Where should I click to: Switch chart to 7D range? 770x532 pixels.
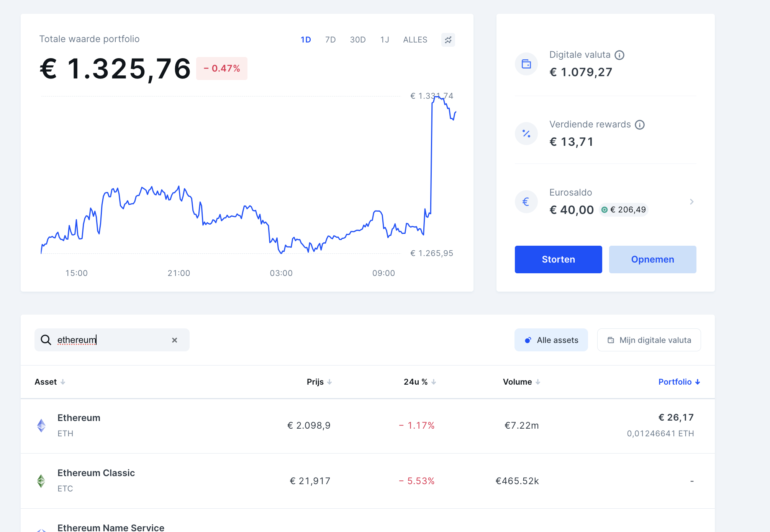[x=330, y=40]
